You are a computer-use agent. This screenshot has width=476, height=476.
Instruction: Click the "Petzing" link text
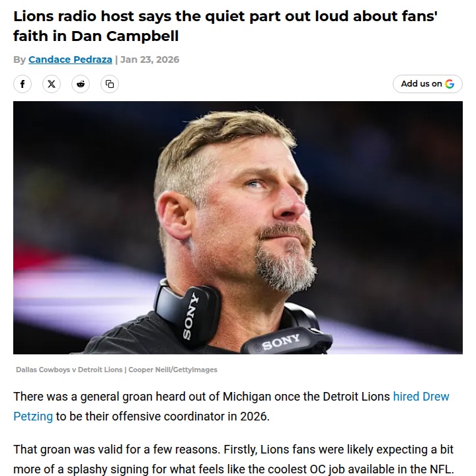[x=33, y=416]
